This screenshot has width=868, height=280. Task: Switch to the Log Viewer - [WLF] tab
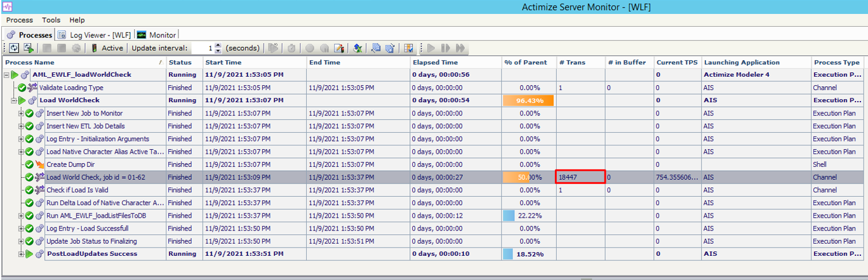94,35
